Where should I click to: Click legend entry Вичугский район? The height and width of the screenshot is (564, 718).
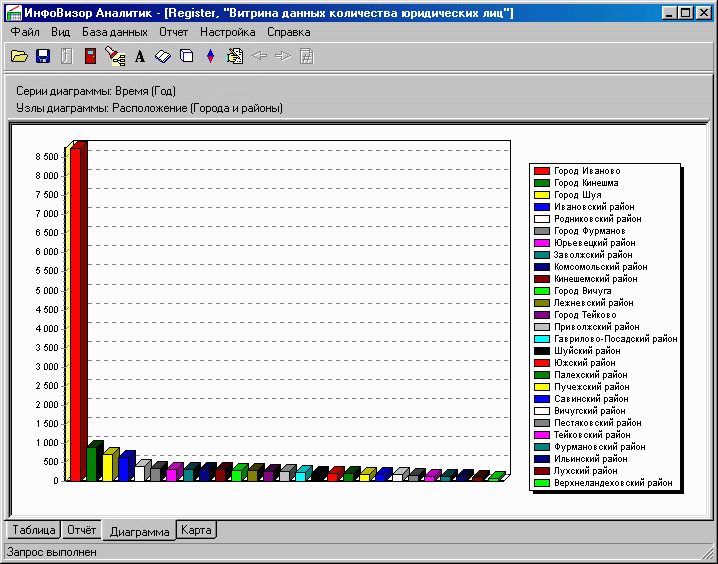(590, 411)
